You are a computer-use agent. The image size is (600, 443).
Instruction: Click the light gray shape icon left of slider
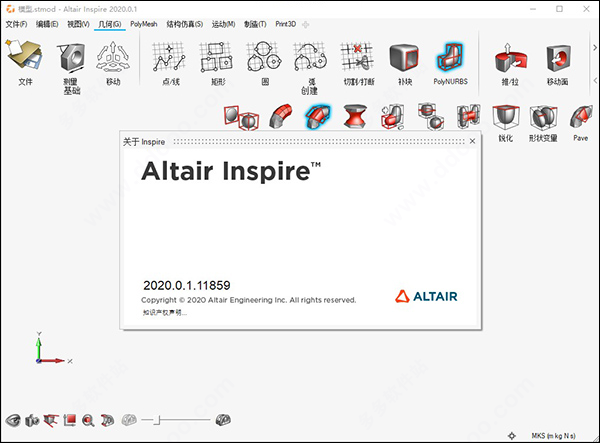click(129, 420)
